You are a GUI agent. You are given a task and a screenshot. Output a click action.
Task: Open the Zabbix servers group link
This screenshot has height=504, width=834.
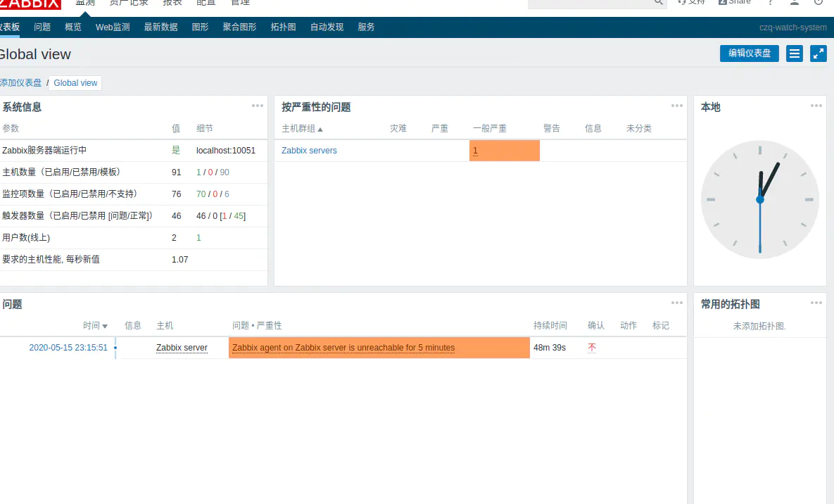click(x=309, y=151)
